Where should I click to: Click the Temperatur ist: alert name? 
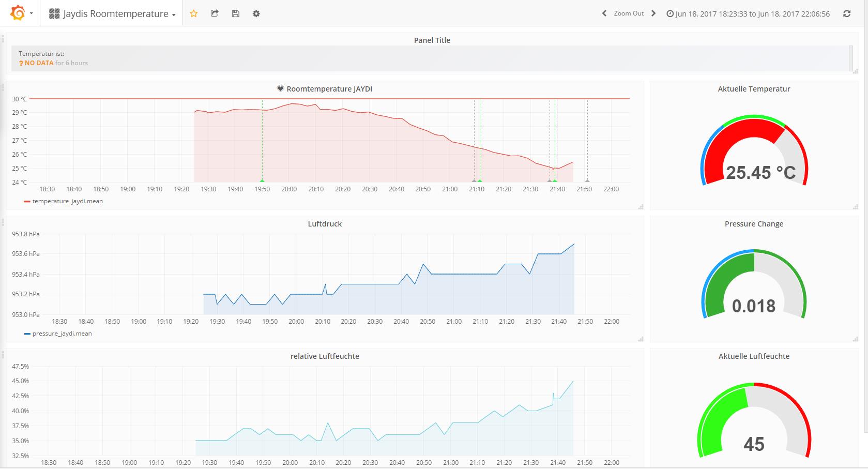point(41,53)
